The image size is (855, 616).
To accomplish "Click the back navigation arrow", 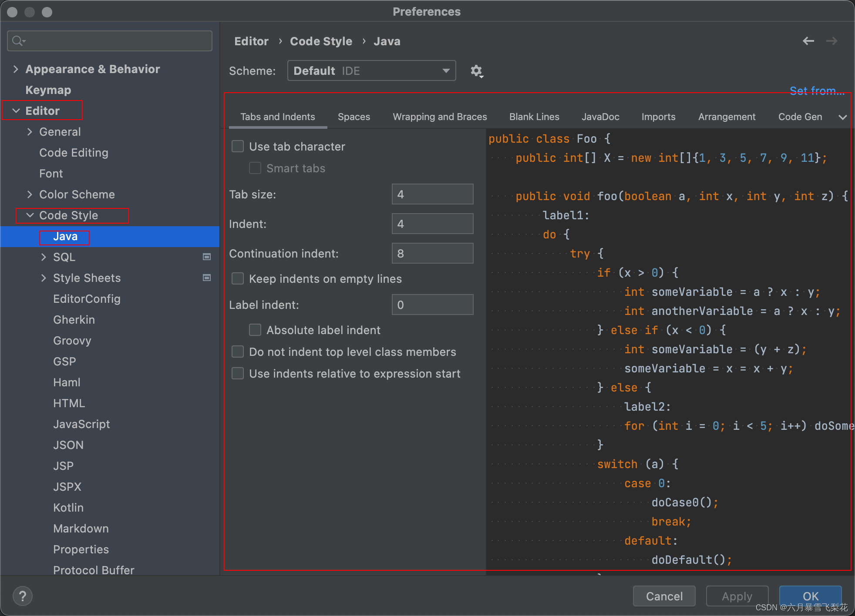I will (808, 41).
